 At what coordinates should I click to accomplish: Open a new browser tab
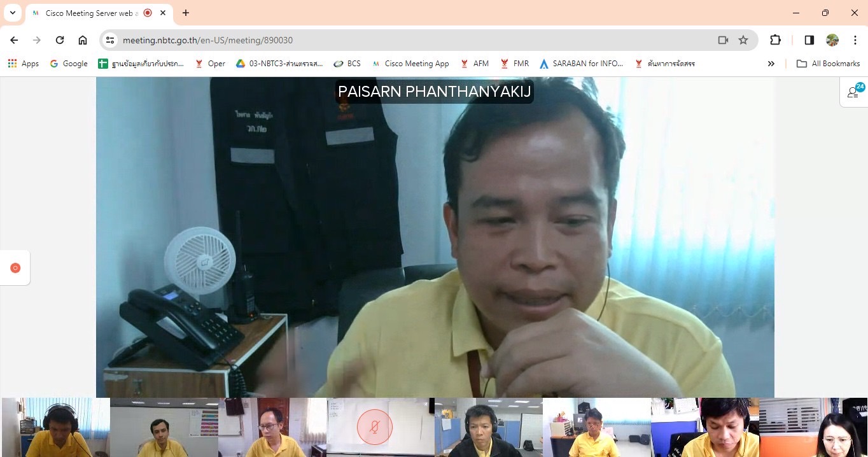[x=186, y=13]
